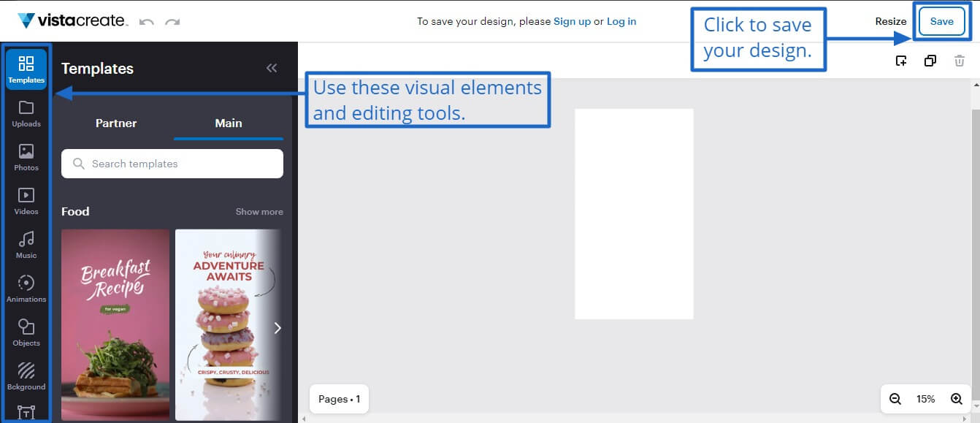Open the Animations panel
This screenshot has width=980, height=423.
point(26,288)
